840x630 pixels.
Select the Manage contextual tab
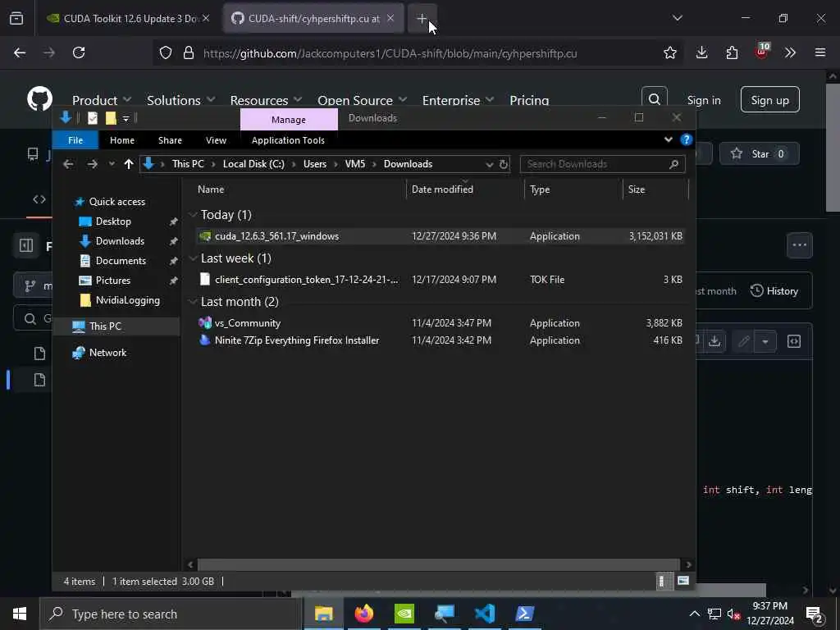(x=289, y=120)
